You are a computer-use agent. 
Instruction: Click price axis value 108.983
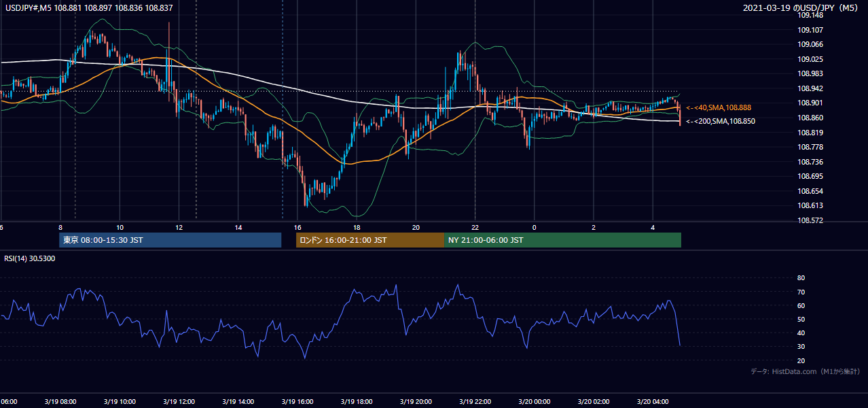pyautogui.click(x=810, y=73)
